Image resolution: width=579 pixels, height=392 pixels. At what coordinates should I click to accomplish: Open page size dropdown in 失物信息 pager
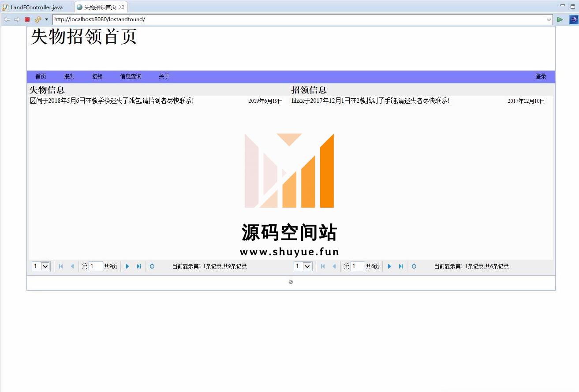[41, 266]
